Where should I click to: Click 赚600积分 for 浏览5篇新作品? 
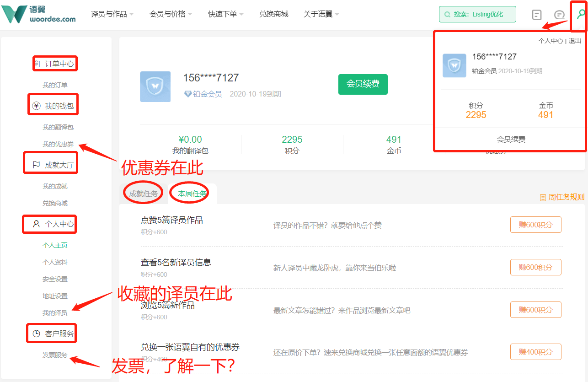(536, 310)
